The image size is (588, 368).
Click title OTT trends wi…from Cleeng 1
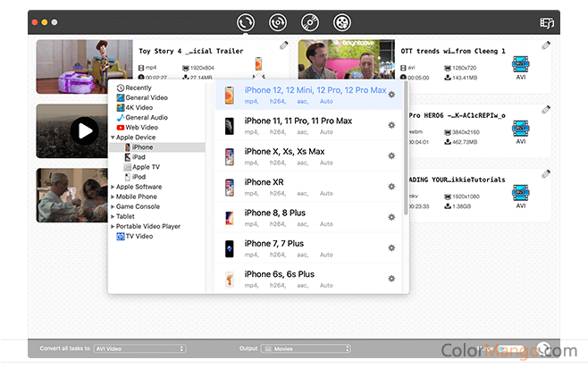(453, 51)
